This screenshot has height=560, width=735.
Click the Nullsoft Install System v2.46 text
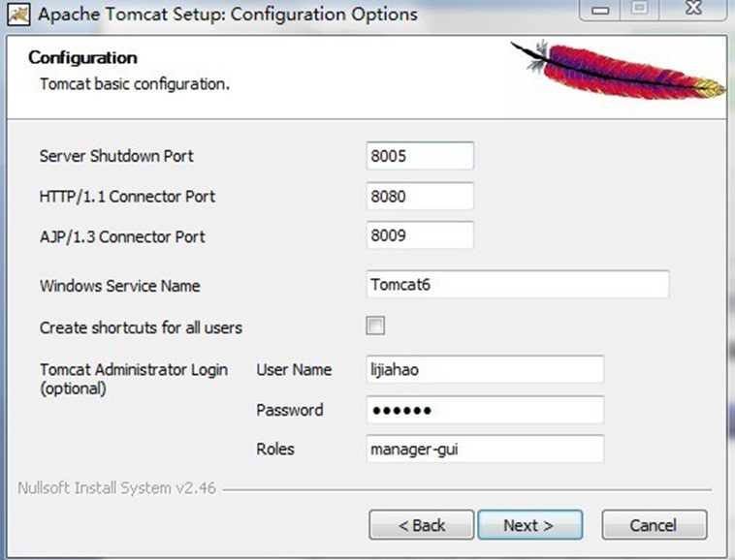pos(116,488)
